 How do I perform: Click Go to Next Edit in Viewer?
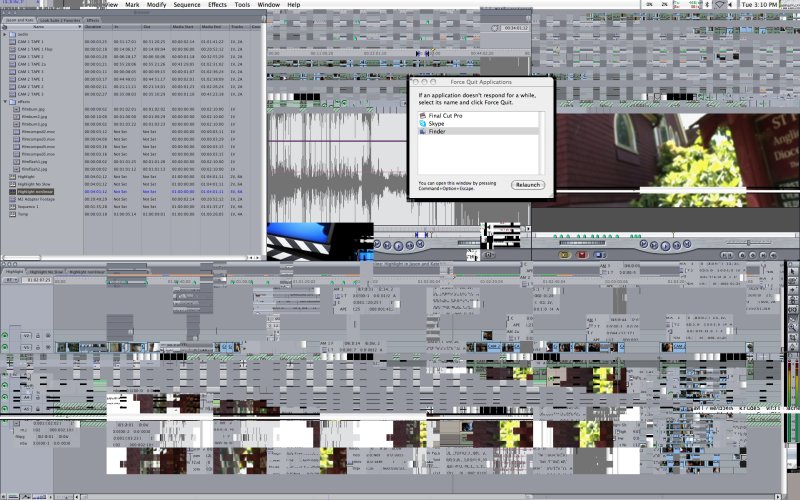(420, 244)
